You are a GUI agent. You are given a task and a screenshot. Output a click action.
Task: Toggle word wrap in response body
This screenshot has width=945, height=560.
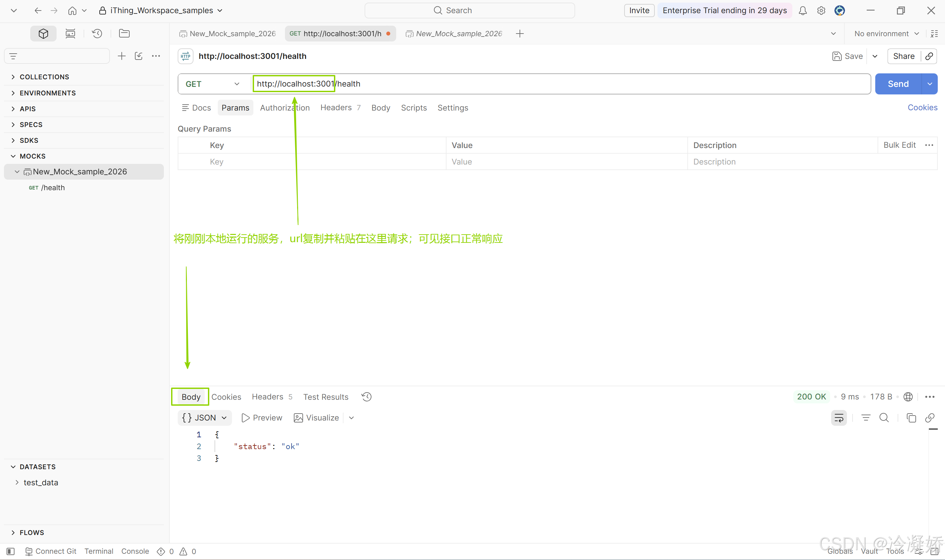(839, 418)
